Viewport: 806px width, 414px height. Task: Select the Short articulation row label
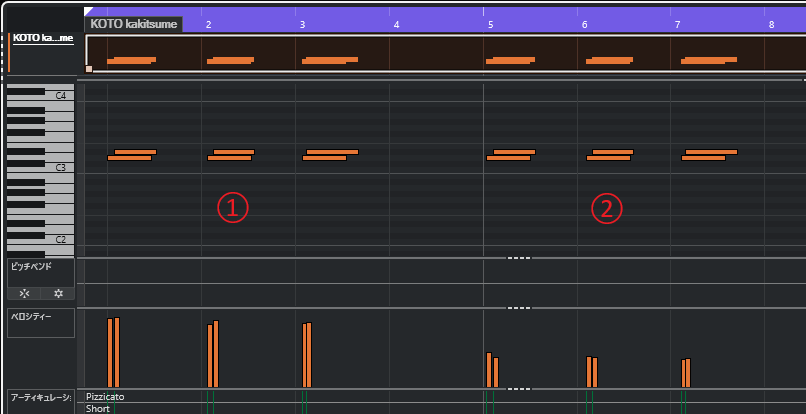pos(98,409)
